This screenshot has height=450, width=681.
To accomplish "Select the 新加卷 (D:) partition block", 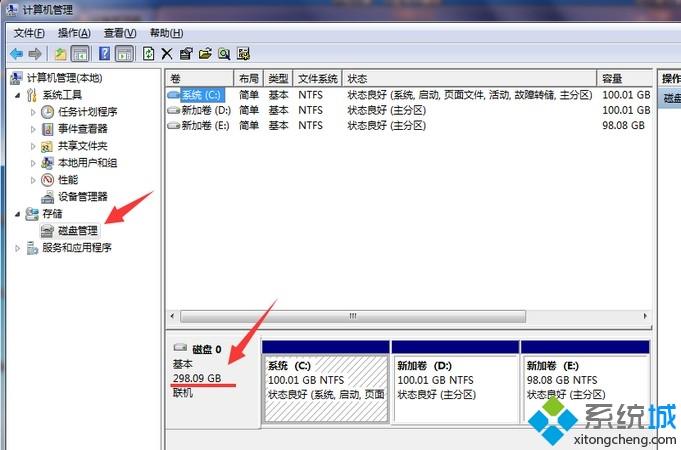I will [455, 381].
